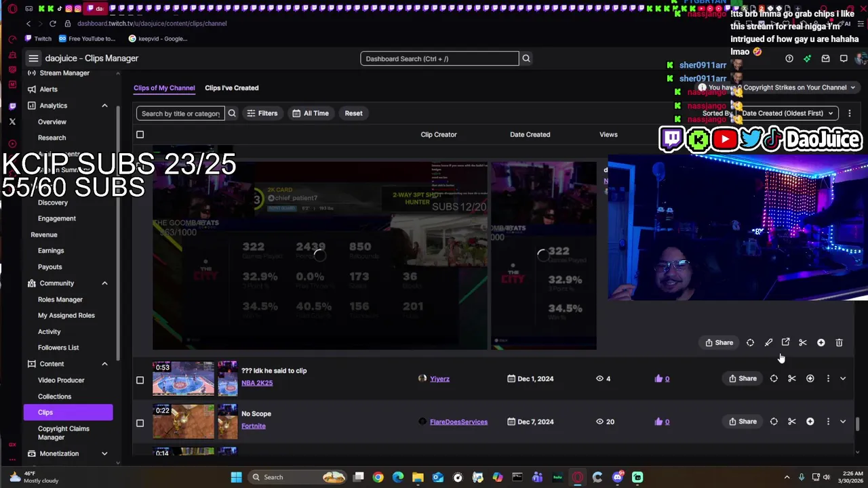The height and width of the screenshot is (488, 868).
Task: Click the clip title search magnifier icon
Action: [x=232, y=113]
